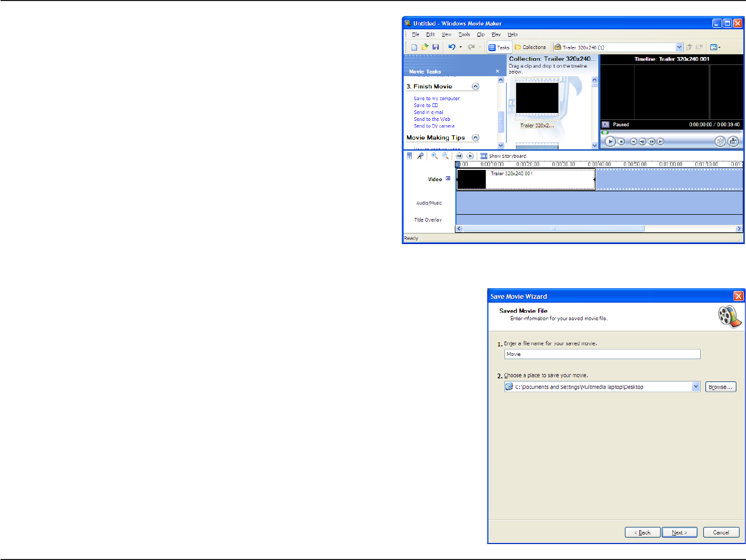Click the Show Storyboard button
The image size is (746, 560).
[503, 156]
